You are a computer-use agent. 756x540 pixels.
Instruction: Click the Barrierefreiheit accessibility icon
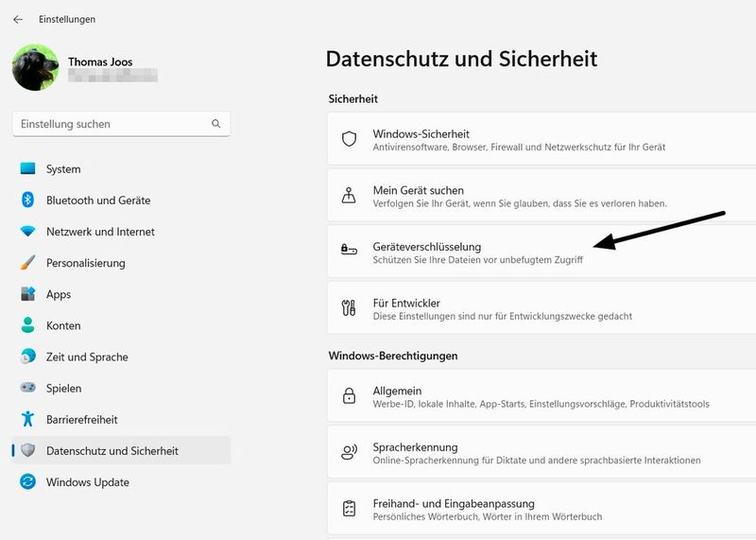[28, 419]
